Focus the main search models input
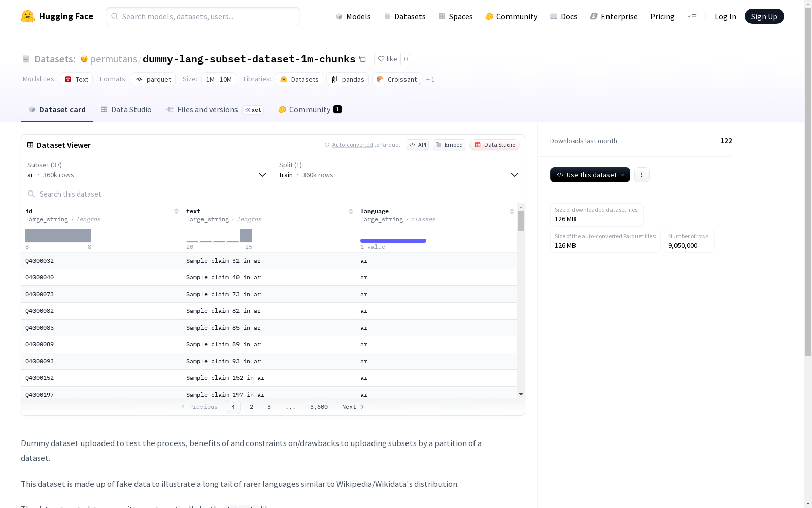Viewport: 812px width, 508px height. pyautogui.click(x=203, y=16)
